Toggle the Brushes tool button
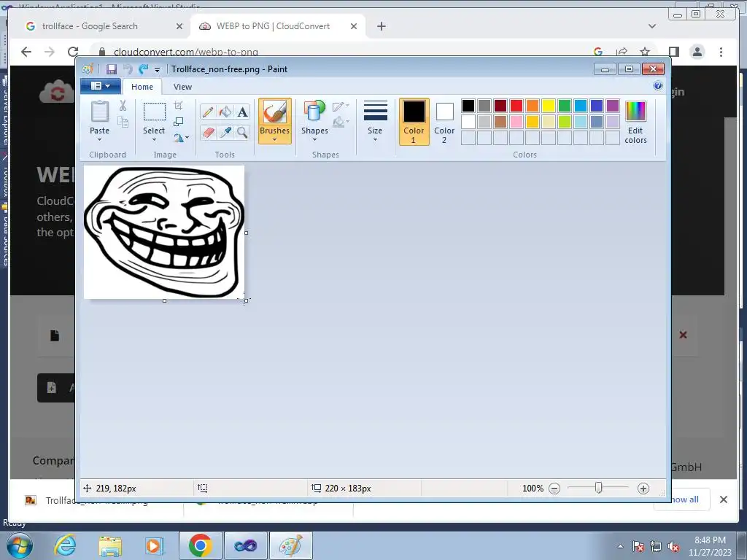747x560 pixels. click(275, 113)
